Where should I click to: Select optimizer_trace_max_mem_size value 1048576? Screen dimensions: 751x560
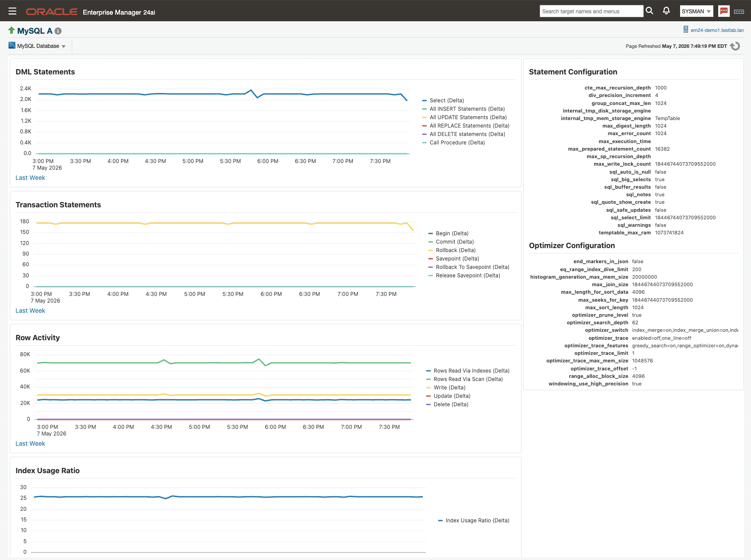(642, 361)
